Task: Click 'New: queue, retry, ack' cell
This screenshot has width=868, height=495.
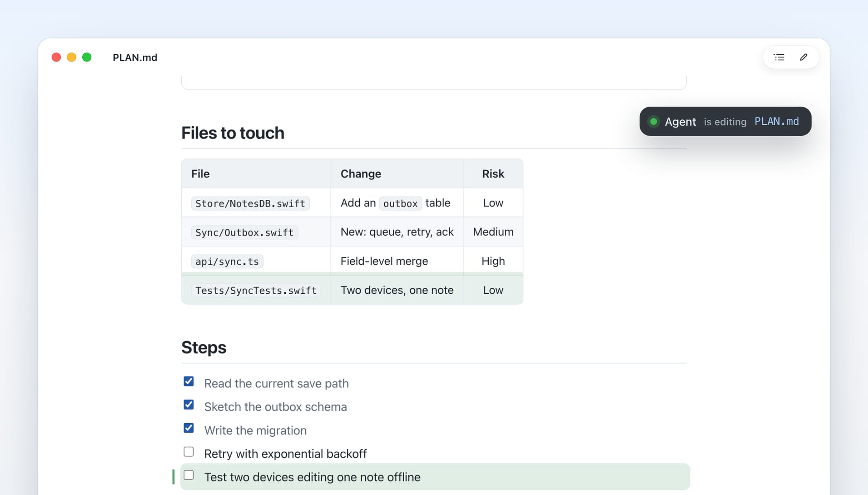Action: [x=396, y=232]
